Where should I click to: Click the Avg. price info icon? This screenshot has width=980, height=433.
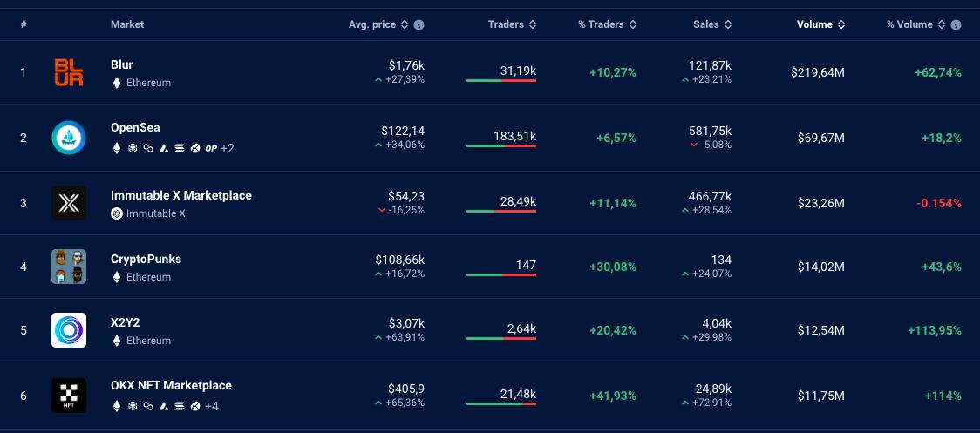(x=419, y=25)
